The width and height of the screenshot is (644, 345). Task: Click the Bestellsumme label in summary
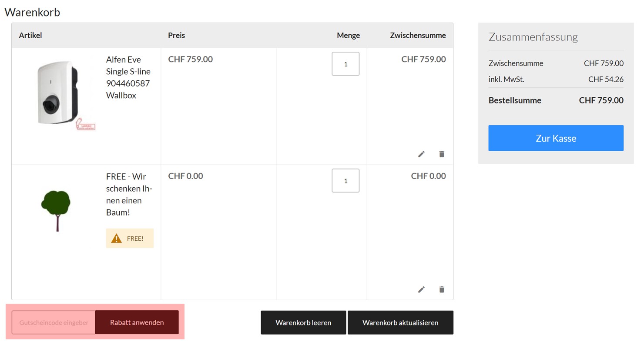pyautogui.click(x=515, y=100)
